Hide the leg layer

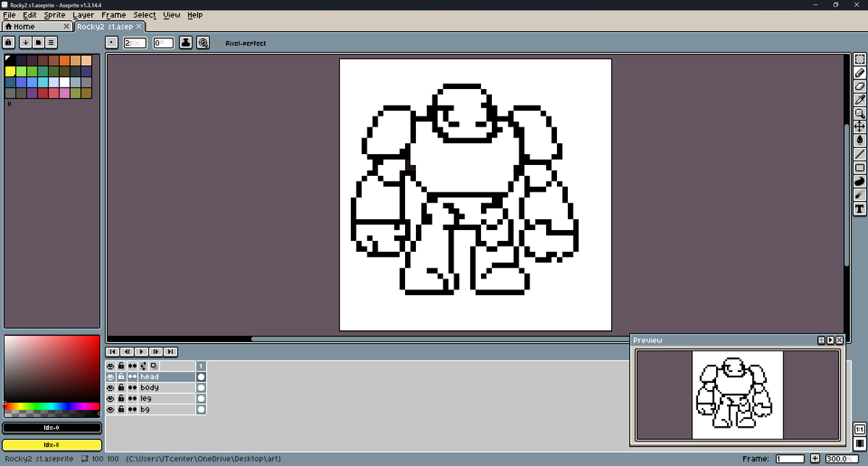coord(111,399)
